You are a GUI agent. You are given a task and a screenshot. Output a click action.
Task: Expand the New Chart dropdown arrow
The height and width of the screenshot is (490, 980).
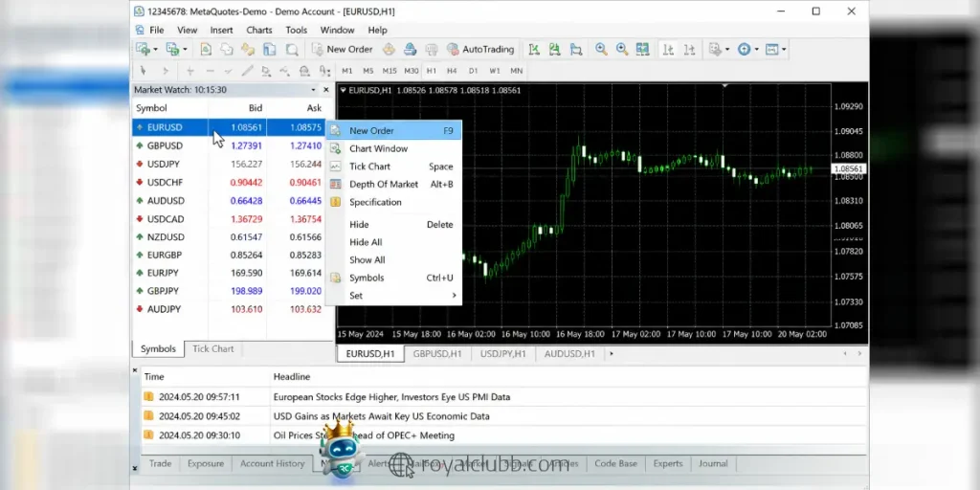pos(155,50)
